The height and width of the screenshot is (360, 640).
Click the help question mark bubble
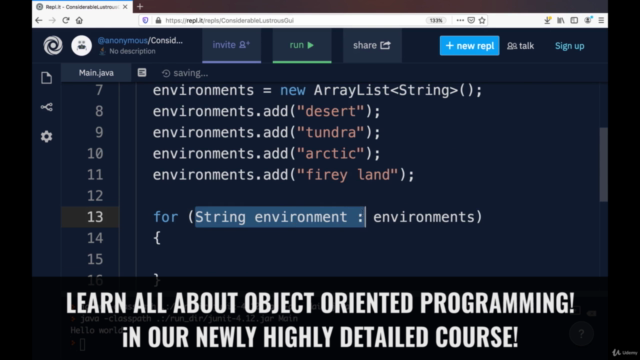(581, 334)
